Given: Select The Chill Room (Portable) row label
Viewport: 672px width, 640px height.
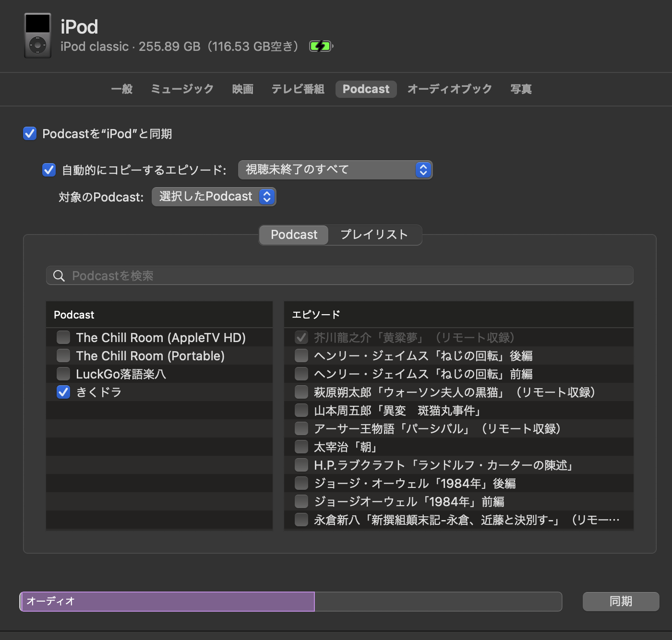Looking at the screenshot, I should (x=150, y=356).
